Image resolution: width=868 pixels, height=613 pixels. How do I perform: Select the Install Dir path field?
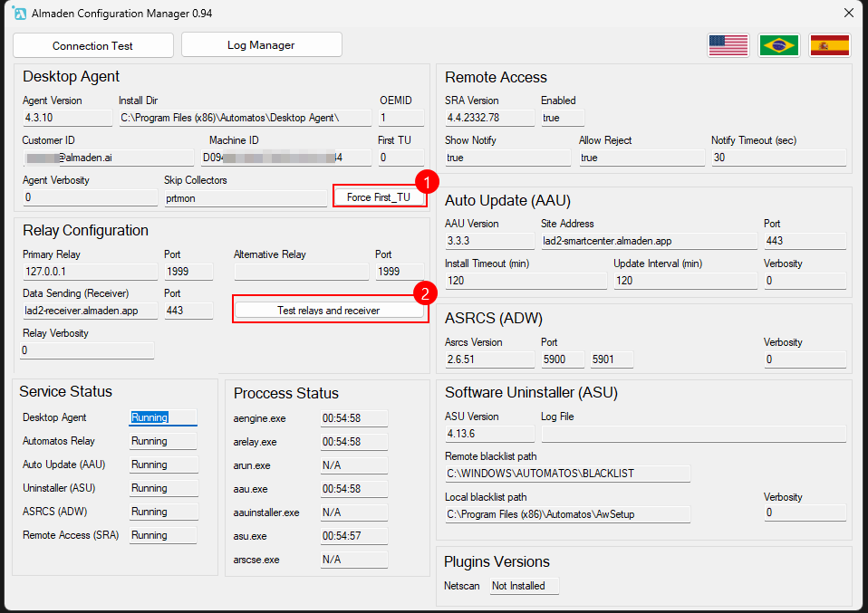coord(246,118)
